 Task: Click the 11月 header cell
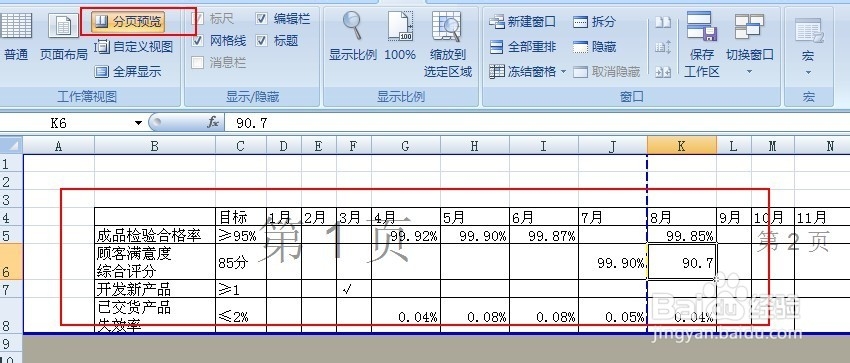(x=822, y=217)
